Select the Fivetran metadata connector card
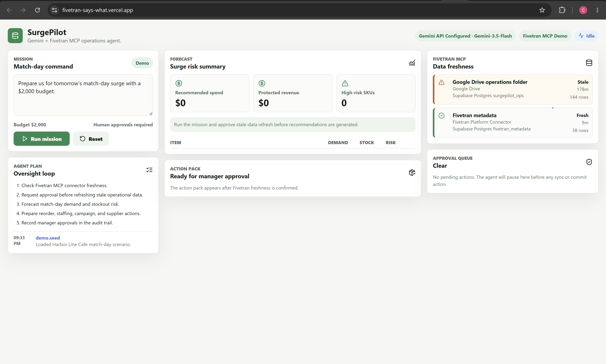This screenshot has width=606, height=364. pyautogui.click(x=513, y=123)
